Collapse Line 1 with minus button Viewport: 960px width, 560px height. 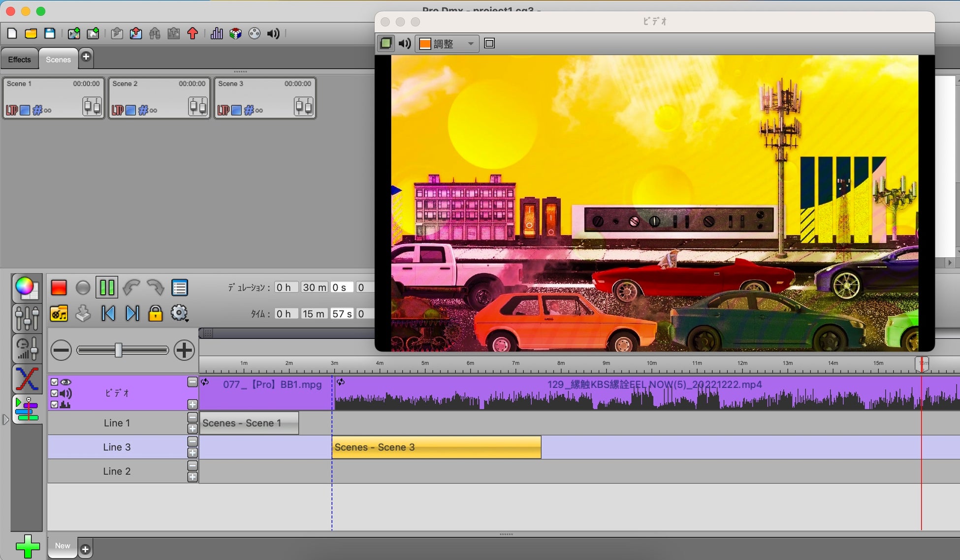click(192, 417)
